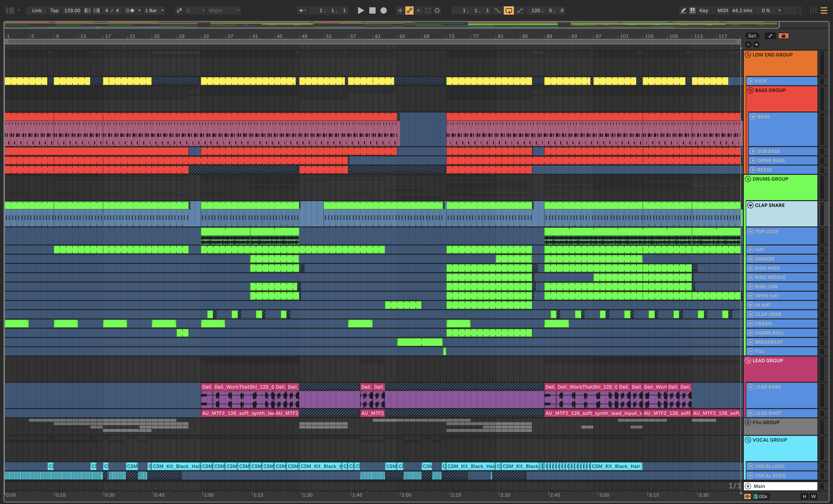Open the 1 Bar quantization menu
The height and width of the screenshot is (504, 833).
[154, 10]
